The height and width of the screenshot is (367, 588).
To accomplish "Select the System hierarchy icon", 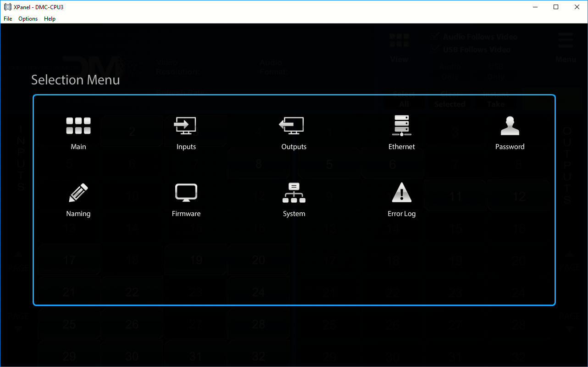I will pyautogui.click(x=294, y=193).
